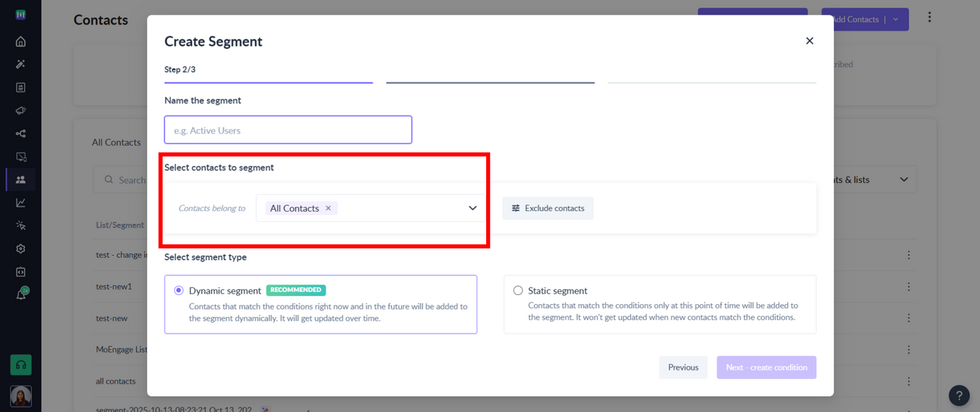Viewport: 980px width, 412px height.
Task: Click the List/Segment column header
Action: point(120,225)
